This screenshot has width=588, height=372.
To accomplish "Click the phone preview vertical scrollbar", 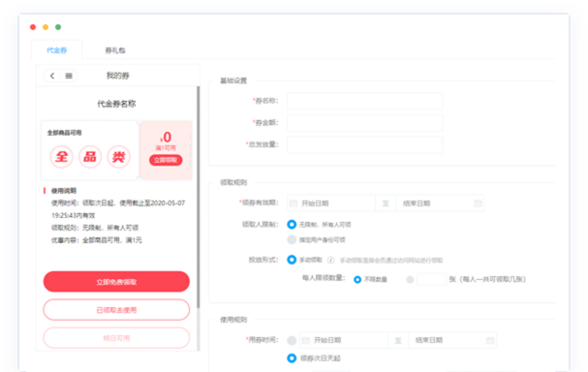I will click(198, 197).
